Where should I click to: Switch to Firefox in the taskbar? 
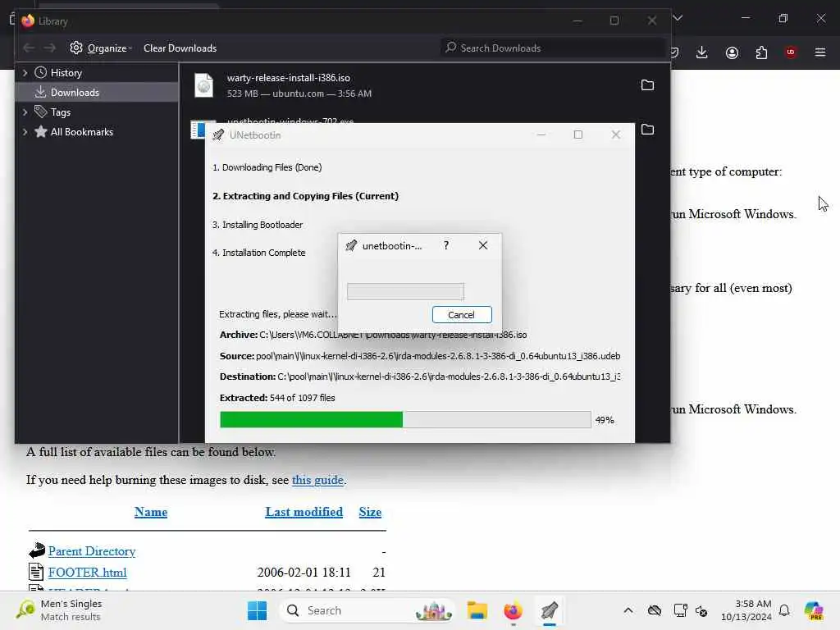(513, 610)
